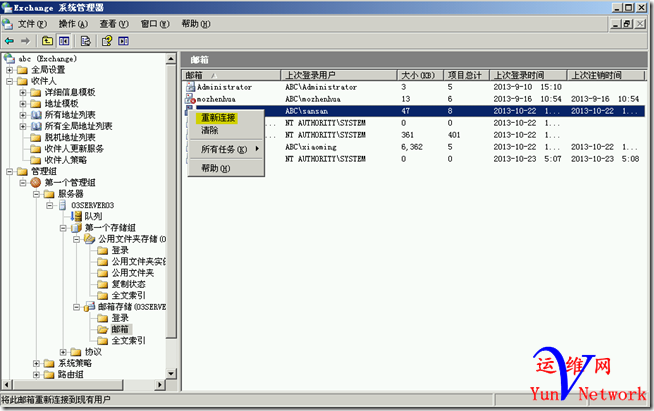Viewport: 654px width, 411px height.
Task: Sort by the 大小 (KB) column header
Action: (x=420, y=75)
